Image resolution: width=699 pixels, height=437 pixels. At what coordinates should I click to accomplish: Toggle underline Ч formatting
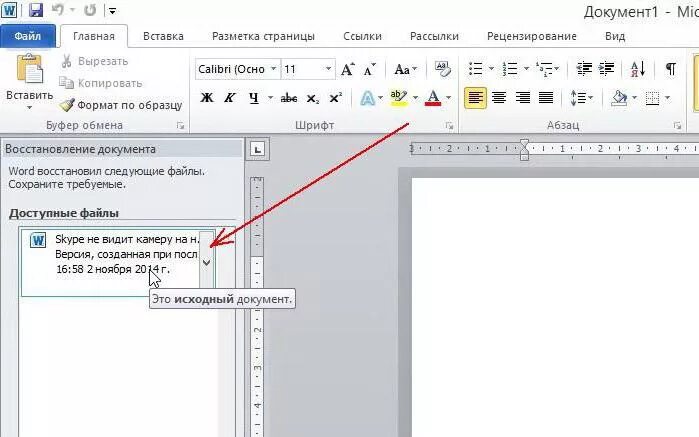[x=254, y=98]
